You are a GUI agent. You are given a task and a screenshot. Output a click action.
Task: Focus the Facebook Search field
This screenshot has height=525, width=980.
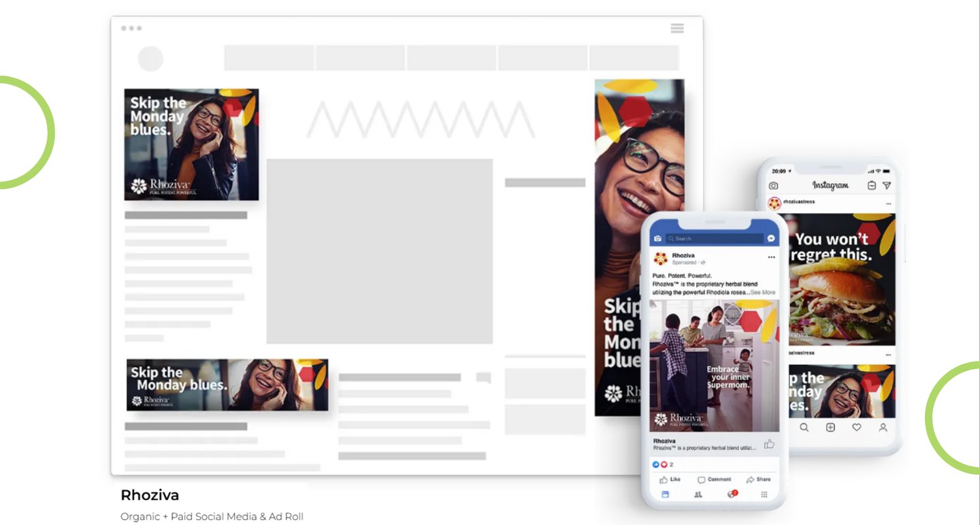tap(715, 239)
